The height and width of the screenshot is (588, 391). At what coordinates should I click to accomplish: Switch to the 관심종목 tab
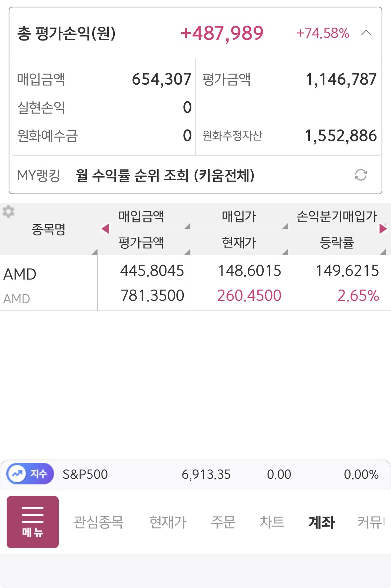click(98, 522)
